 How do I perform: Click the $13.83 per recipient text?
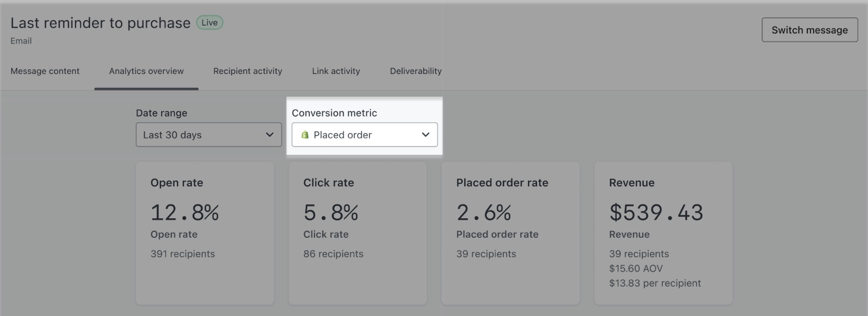pyautogui.click(x=655, y=283)
